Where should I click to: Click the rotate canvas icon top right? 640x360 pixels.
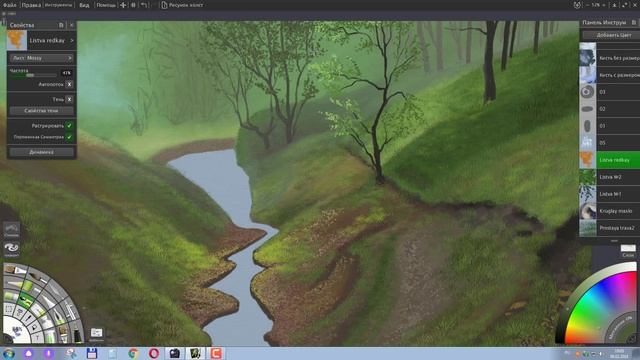pyautogui.click(x=577, y=5)
